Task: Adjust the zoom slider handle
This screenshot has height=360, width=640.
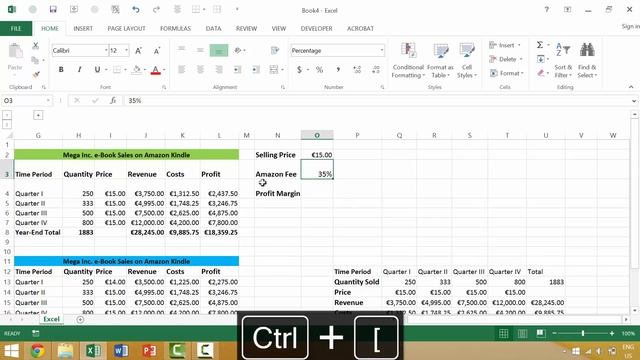Action: click(583, 334)
